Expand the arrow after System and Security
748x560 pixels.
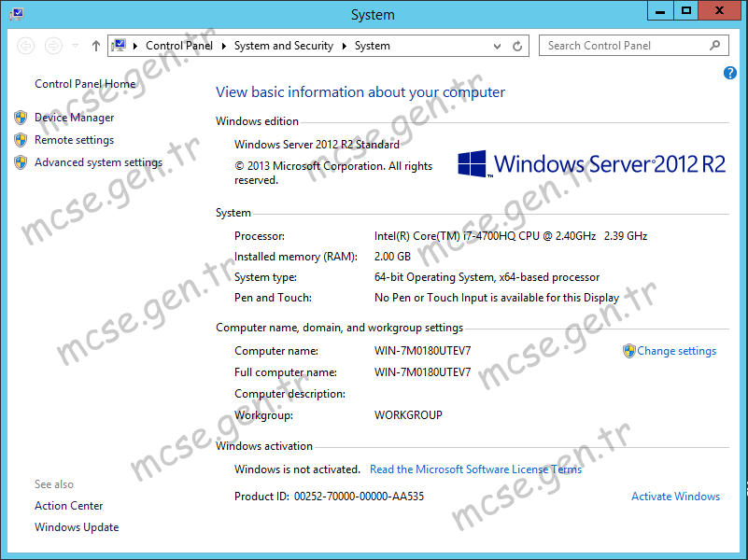345,46
